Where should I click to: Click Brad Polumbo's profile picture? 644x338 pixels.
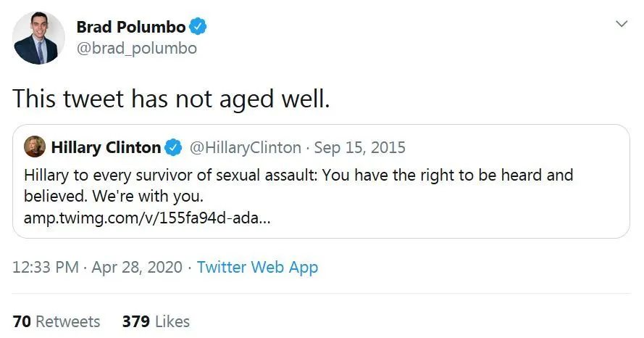[x=39, y=38]
